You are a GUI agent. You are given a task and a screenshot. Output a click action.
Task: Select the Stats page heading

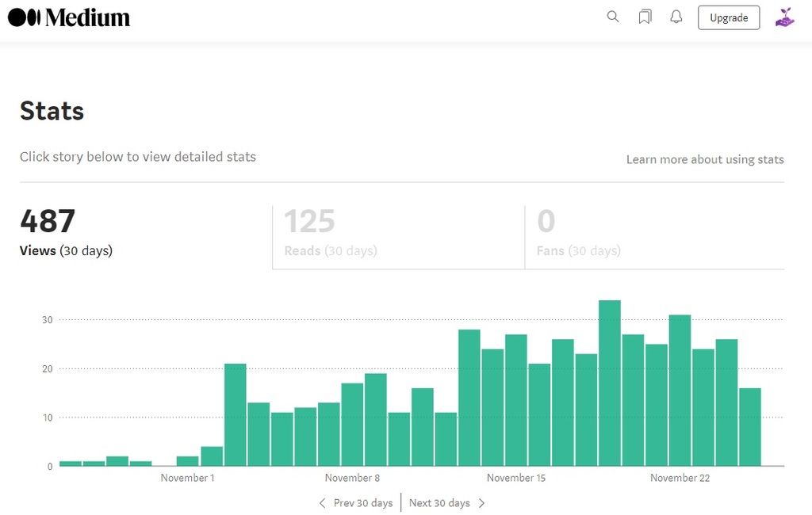[52, 111]
